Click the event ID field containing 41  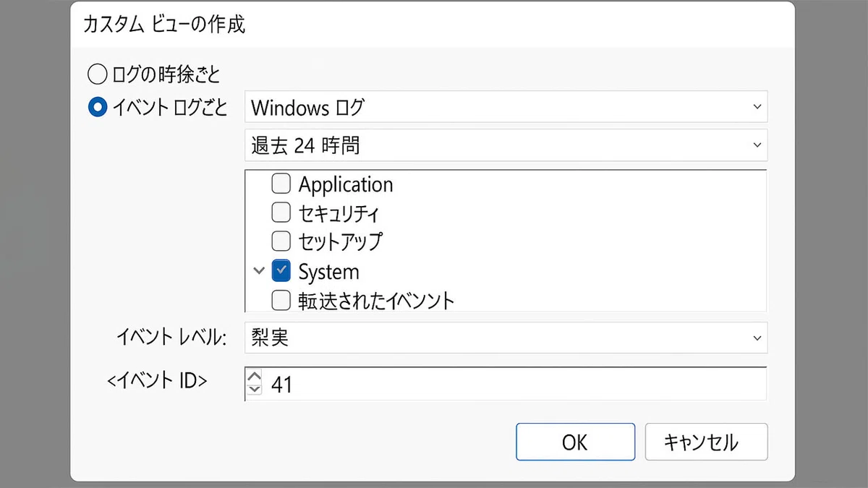pyautogui.click(x=506, y=384)
